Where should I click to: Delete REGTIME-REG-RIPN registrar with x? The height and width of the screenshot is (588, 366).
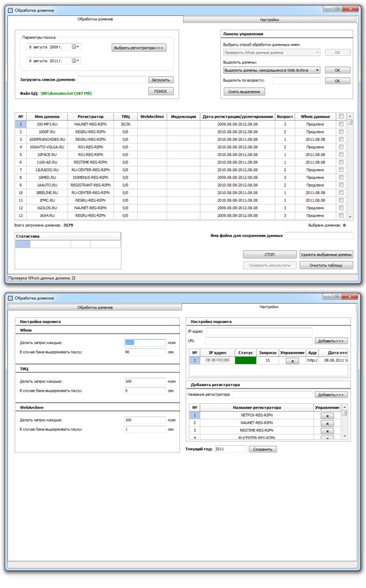click(x=328, y=431)
